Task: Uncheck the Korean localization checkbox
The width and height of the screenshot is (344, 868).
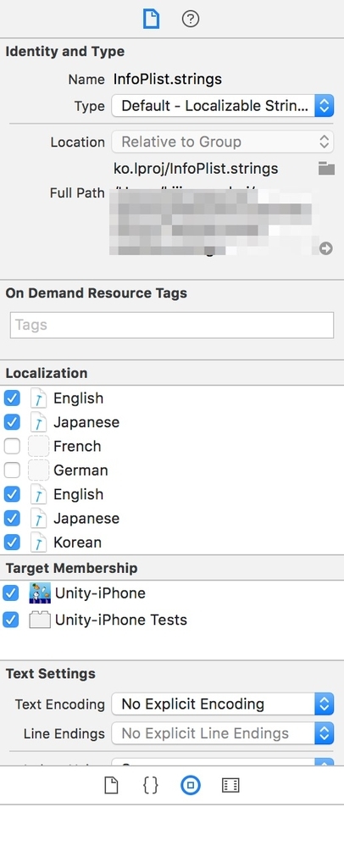Action: pos(12,542)
